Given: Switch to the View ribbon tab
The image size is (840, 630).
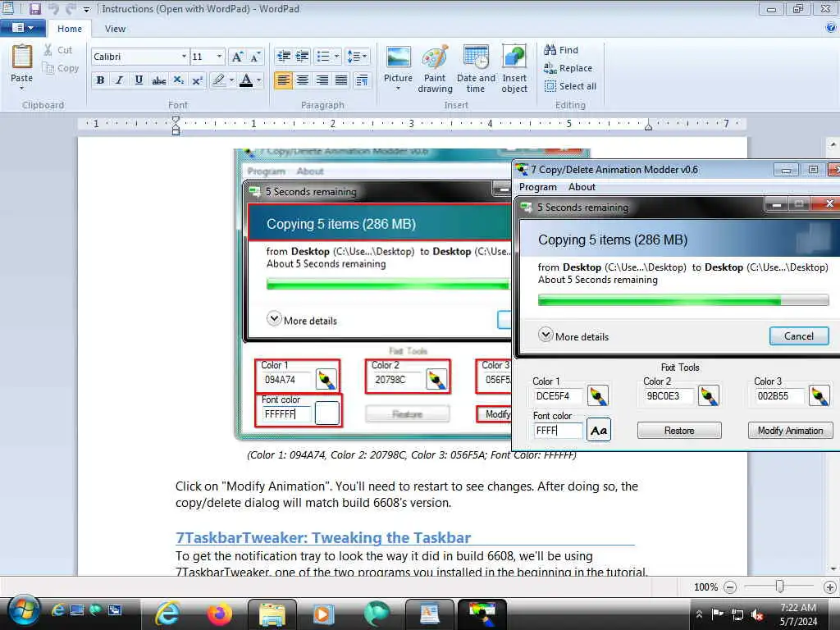Looking at the screenshot, I should (115, 29).
